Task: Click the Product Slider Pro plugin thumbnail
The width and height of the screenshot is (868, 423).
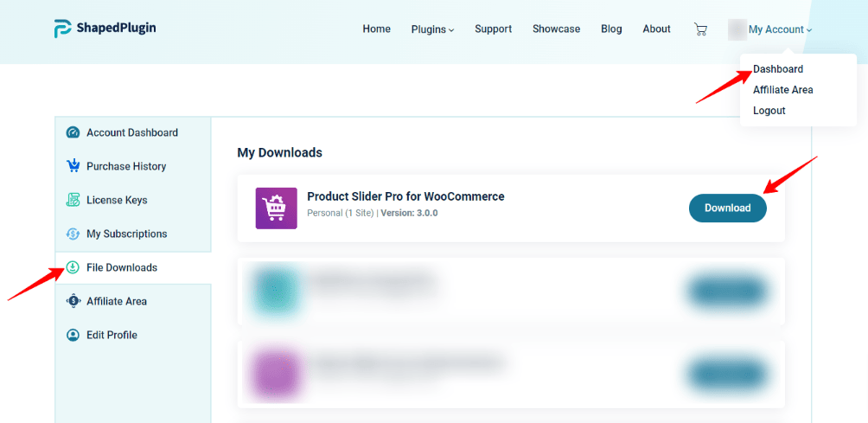Action: click(x=277, y=208)
